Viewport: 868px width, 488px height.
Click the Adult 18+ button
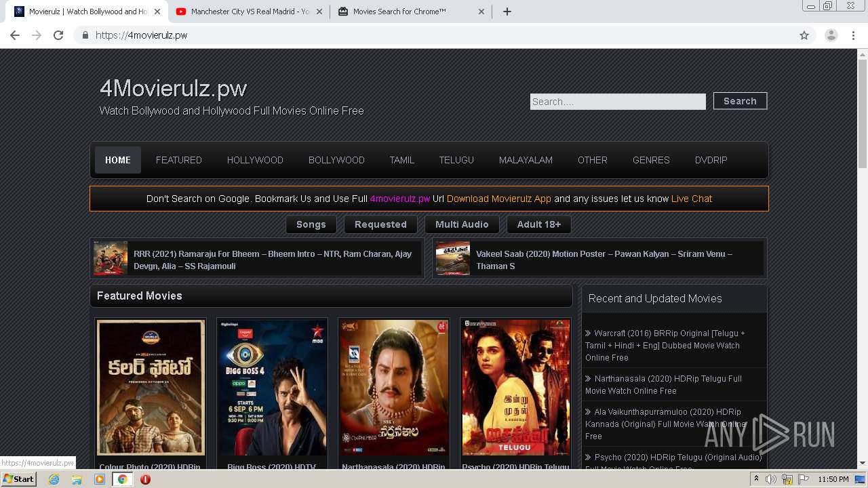point(539,224)
